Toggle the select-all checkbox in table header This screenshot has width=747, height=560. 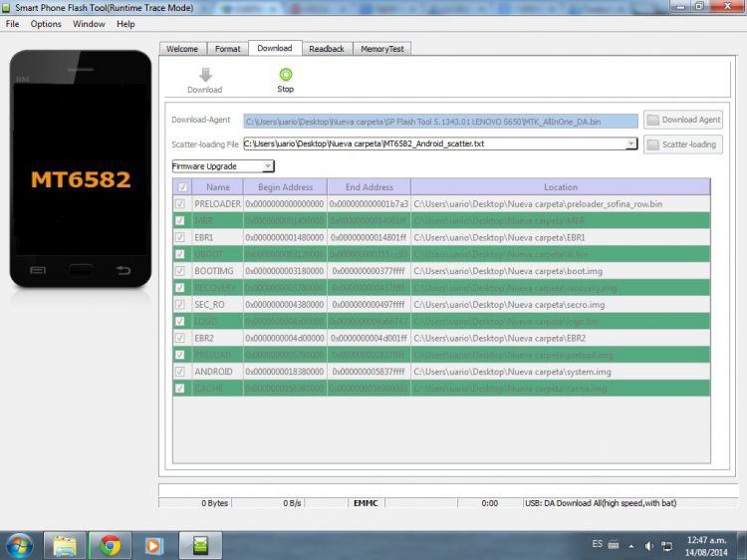point(182,187)
